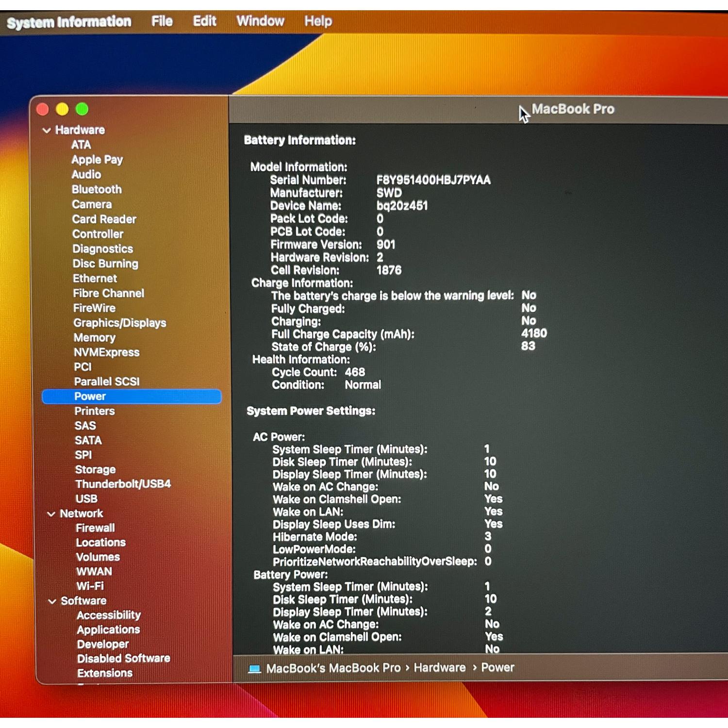
Task: Open the System Information app menu
Action: pyautogui.click(x=69, y=22)
